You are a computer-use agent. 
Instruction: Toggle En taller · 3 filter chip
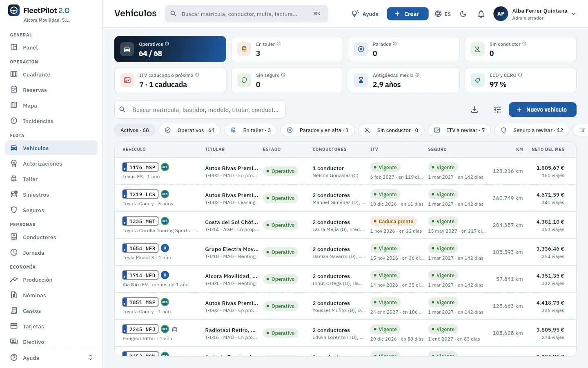click(251, 130)
